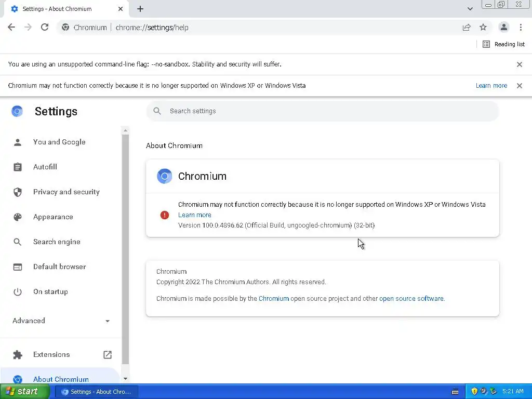Click the Chromium site info icon in address bar
532x399 pixels.
[x=65, y=28]
